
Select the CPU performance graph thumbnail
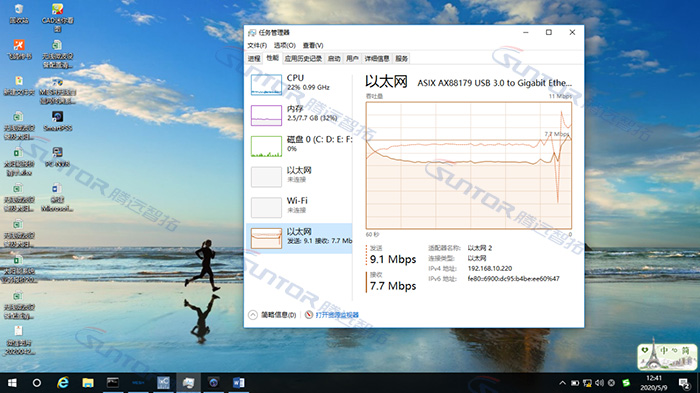click(x=266, y=84)
